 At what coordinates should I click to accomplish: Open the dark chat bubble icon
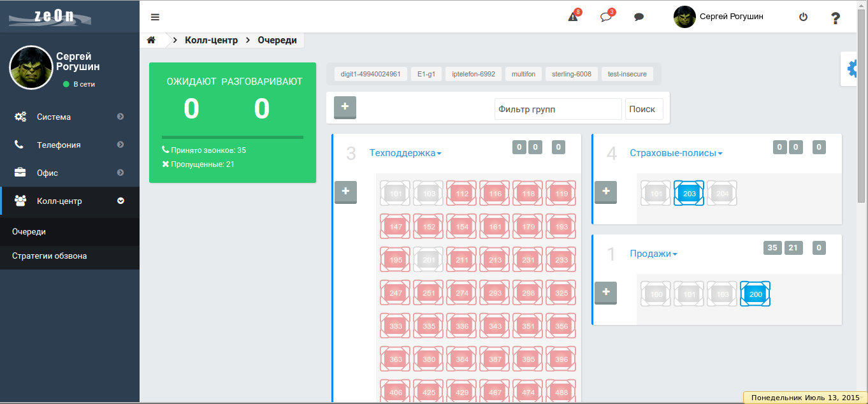pyautogui.click(x=639, y=17)
